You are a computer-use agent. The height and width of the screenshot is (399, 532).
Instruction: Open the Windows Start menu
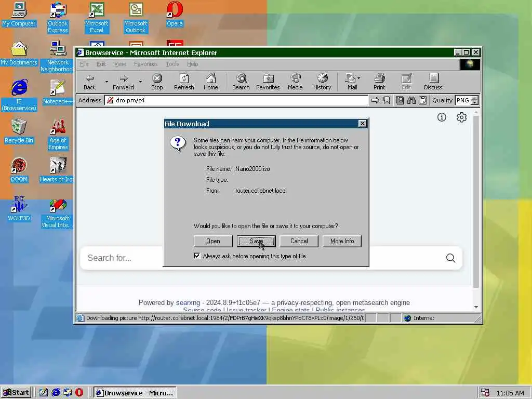pos(16,393)
